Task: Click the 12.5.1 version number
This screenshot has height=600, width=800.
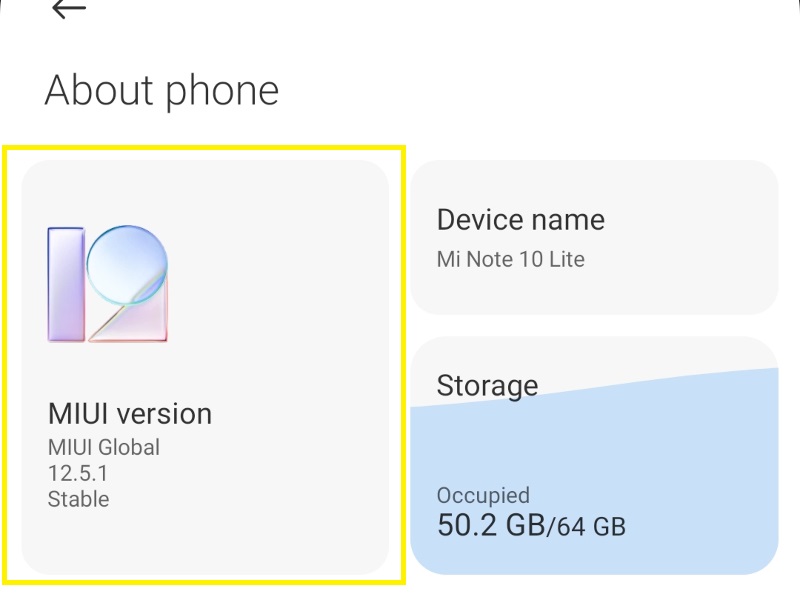Action: point(78,473)
